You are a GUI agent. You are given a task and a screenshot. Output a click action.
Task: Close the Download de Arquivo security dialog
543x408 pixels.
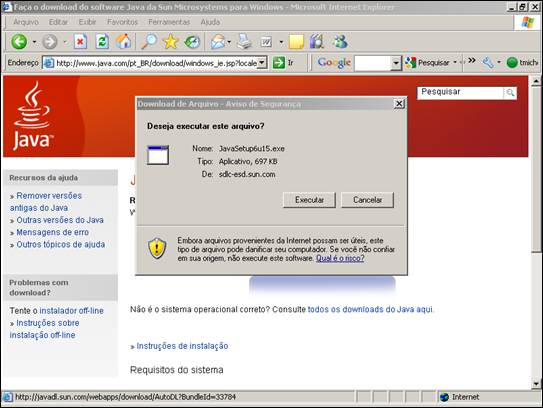[x=399, y=104]
